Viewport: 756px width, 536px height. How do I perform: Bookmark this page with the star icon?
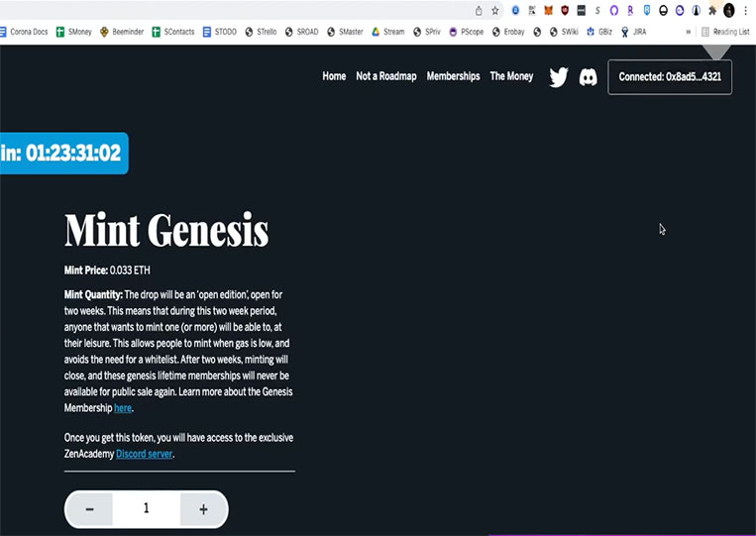pyautogui.click(x=495, y=11)
